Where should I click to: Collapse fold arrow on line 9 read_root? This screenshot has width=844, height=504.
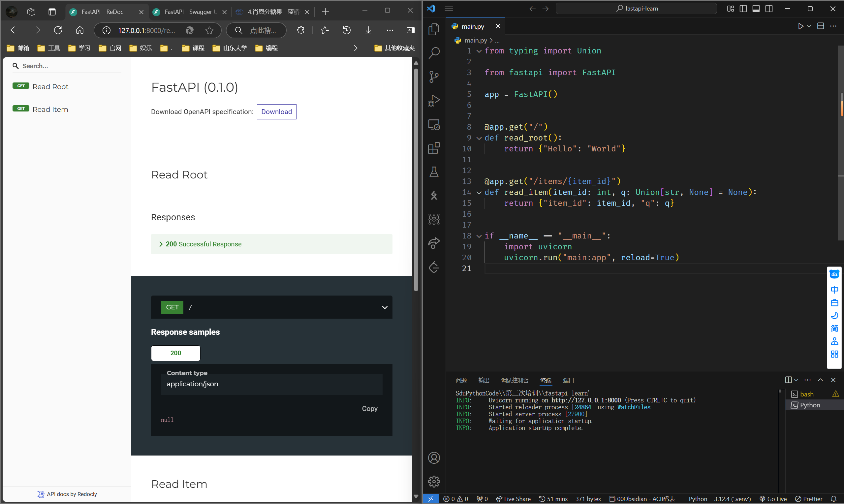click(x=479, y=138)
